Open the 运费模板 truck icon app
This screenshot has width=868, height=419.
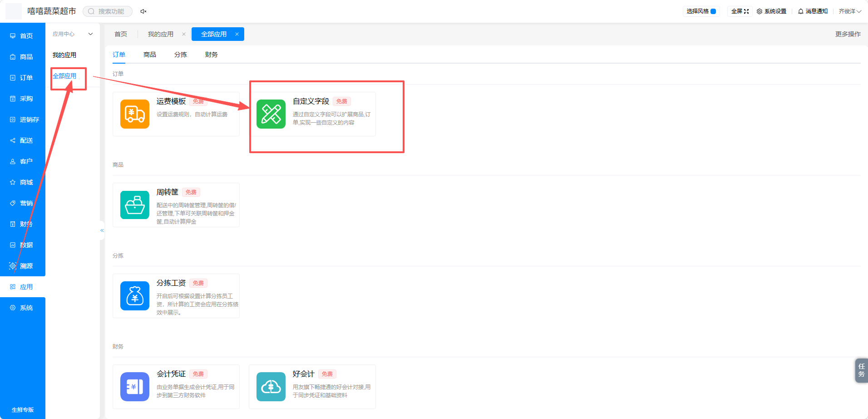point(135,114)
